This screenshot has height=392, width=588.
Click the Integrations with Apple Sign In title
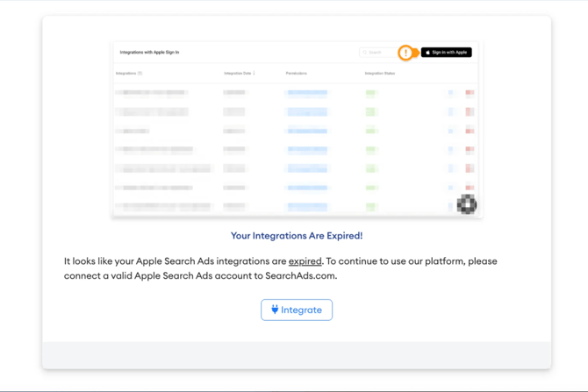pos(149,53)
